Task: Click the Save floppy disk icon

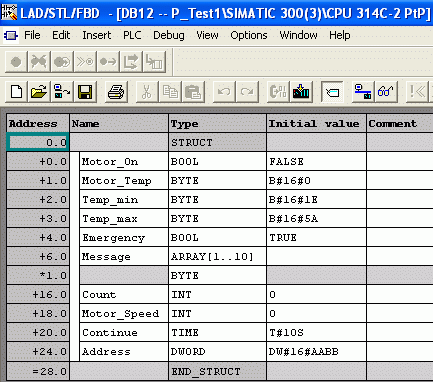Action: click(85, 91)
